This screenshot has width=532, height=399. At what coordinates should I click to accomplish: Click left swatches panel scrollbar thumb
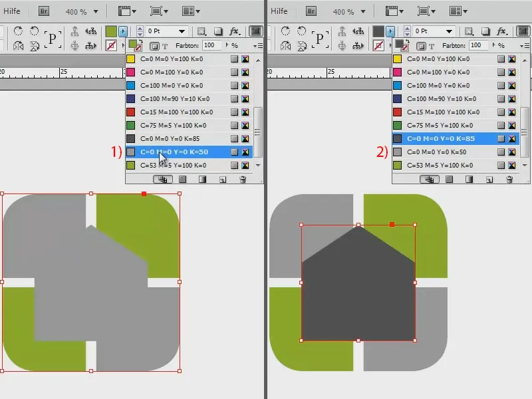point(258,132)
